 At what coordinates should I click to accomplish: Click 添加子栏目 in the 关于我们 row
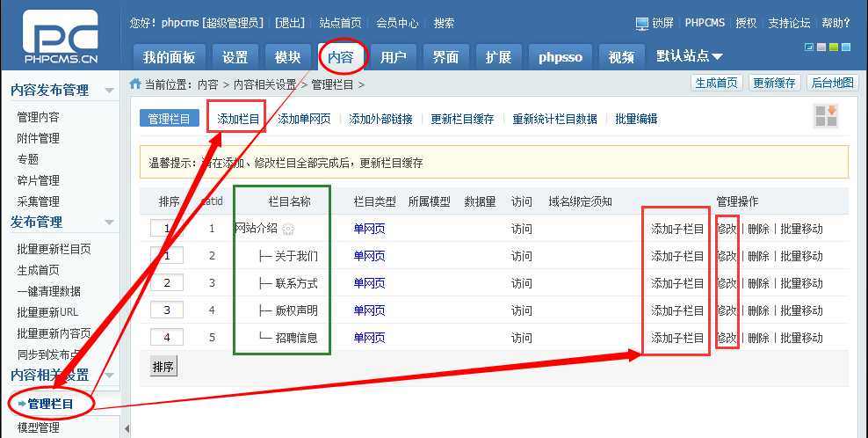pyautogui.click(x=677, y=256)
